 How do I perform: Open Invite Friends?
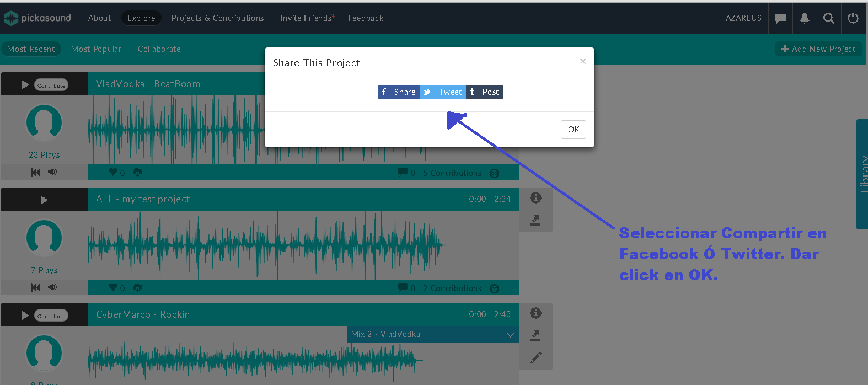tap(308, 18)
